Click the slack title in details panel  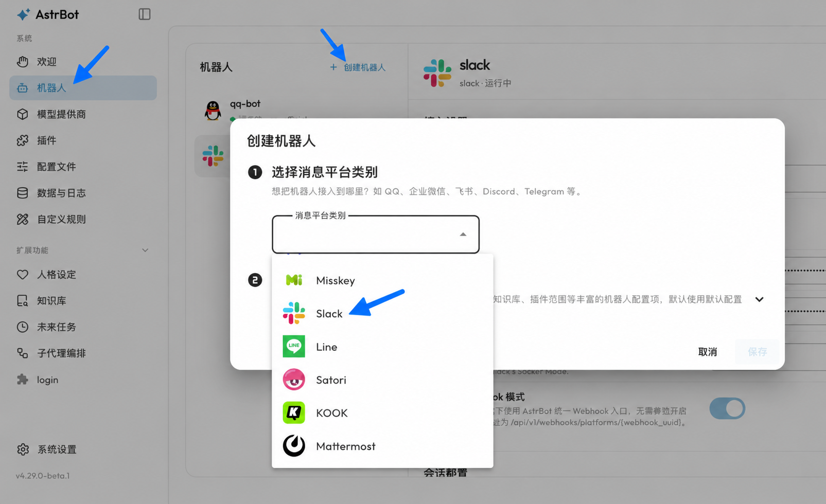(x=474, y=65)
